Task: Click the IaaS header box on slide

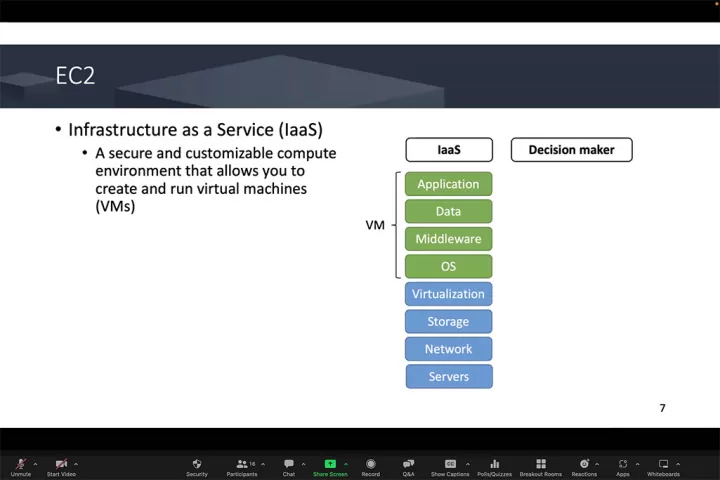Action: (449, 150)
